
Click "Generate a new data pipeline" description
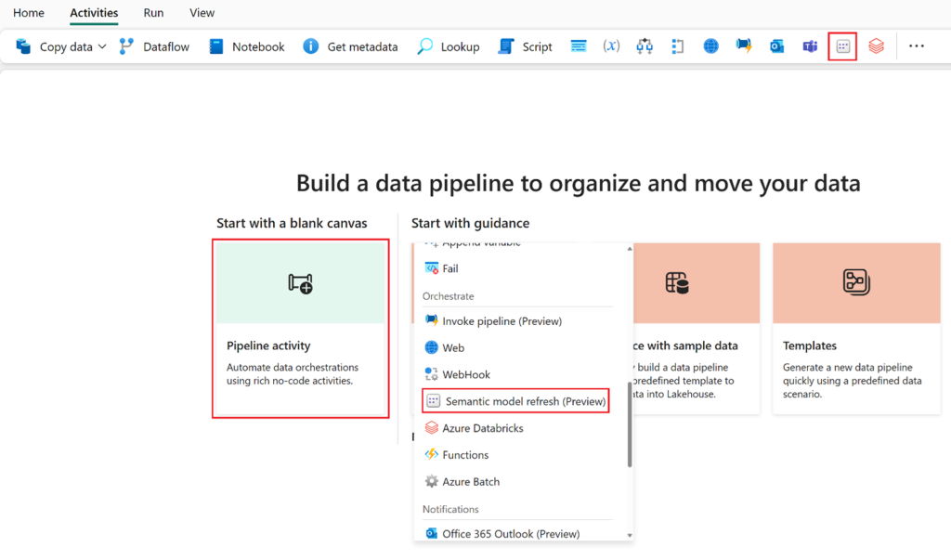tap(853, 381)
